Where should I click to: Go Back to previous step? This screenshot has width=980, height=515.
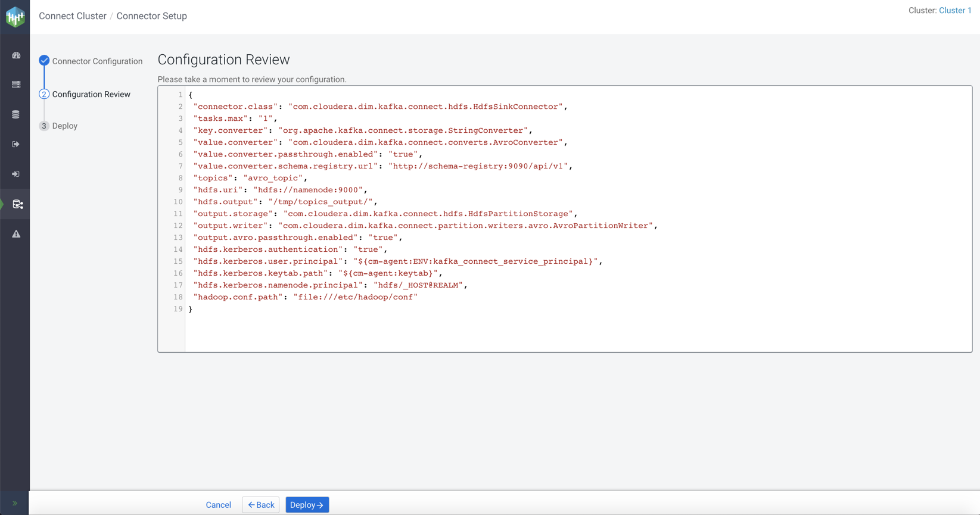(x=261, y=505)
